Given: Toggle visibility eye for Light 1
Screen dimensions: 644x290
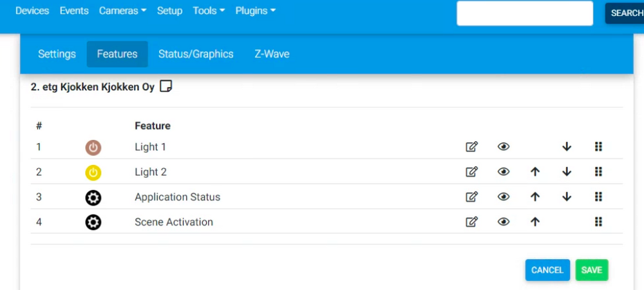Looking at the screenshot, I should (504, 147).
